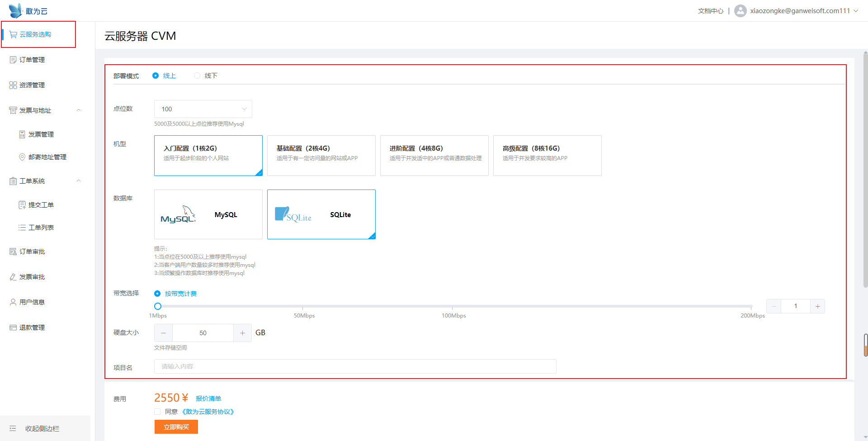Tick the 同意 service agreement checkbox

pyautogui.click(x=157, y=412)
